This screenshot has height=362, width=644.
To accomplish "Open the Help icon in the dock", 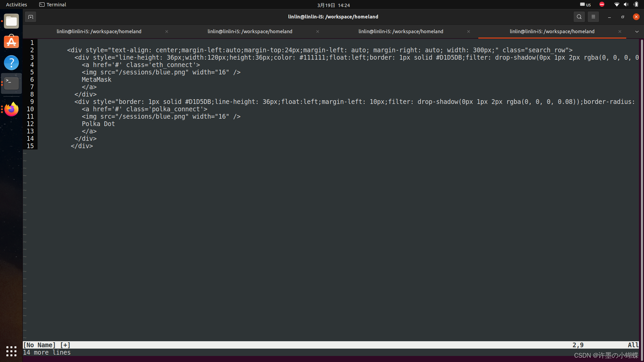I will click(x=11, y=63).
